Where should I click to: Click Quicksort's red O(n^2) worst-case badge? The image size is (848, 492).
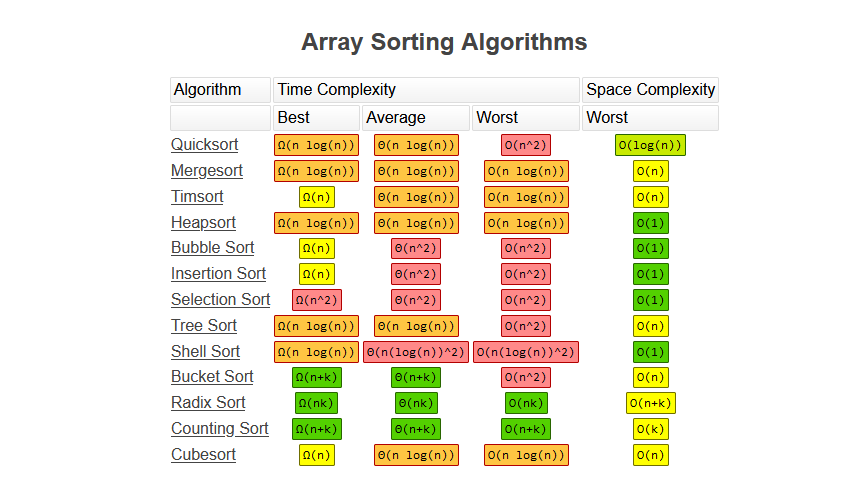pyautogui.click(x=526, y=145)
